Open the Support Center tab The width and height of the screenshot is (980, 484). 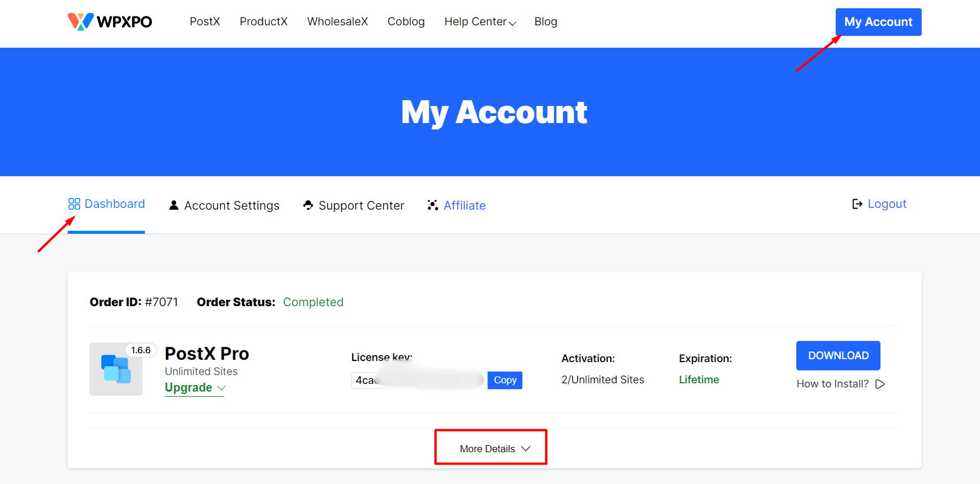353,205
